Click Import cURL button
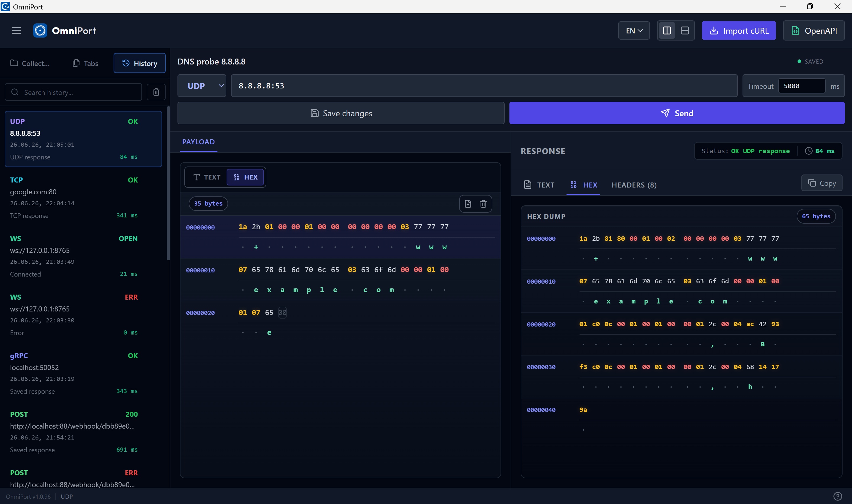 point(739,30)
